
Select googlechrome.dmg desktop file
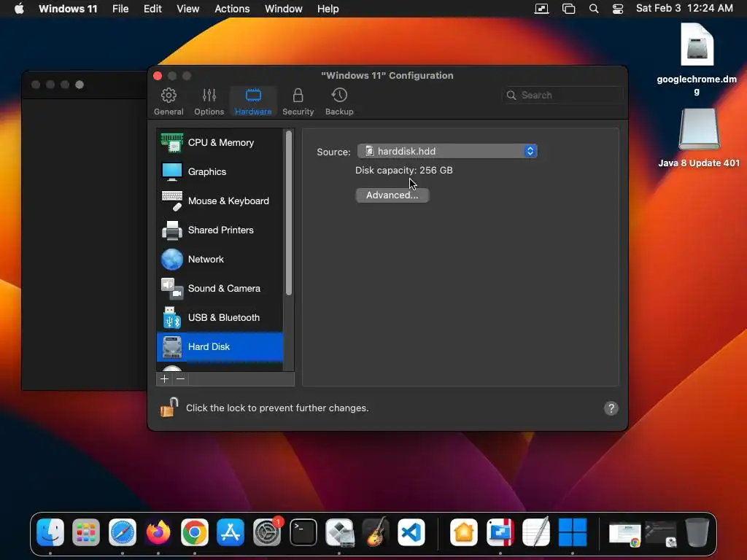pyautogui.click(x=697, y=60)
